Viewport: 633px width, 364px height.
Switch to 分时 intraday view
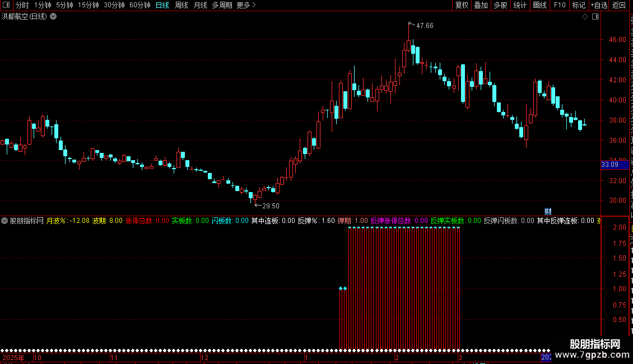pyautogui.click(x=22, y=5)
